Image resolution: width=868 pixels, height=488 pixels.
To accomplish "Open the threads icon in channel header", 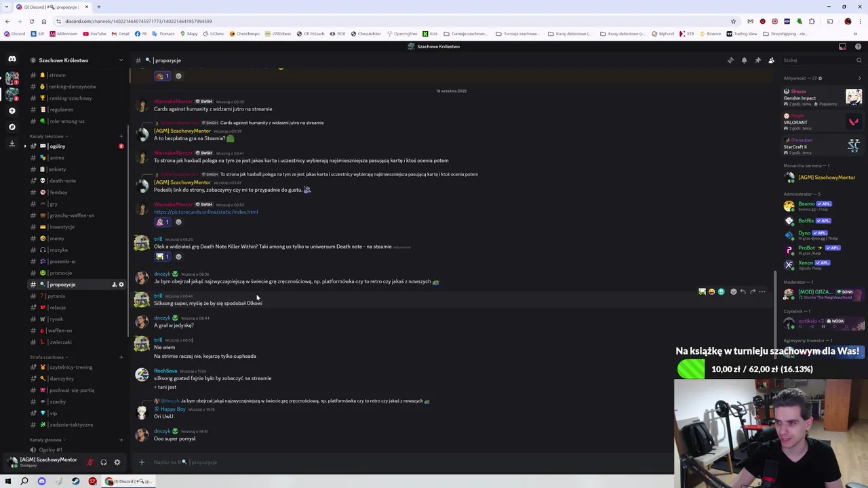I will point(730,60).
